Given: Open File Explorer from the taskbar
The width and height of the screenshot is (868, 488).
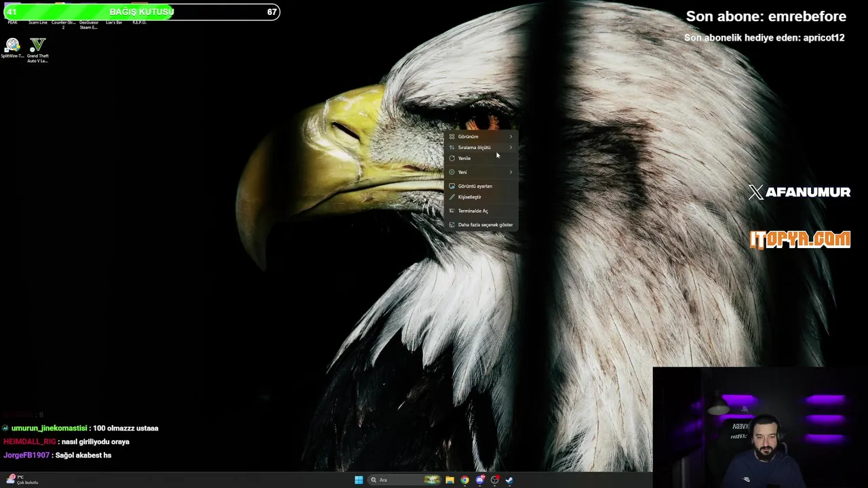Looking at the screenshot, I should coord(450,480).
